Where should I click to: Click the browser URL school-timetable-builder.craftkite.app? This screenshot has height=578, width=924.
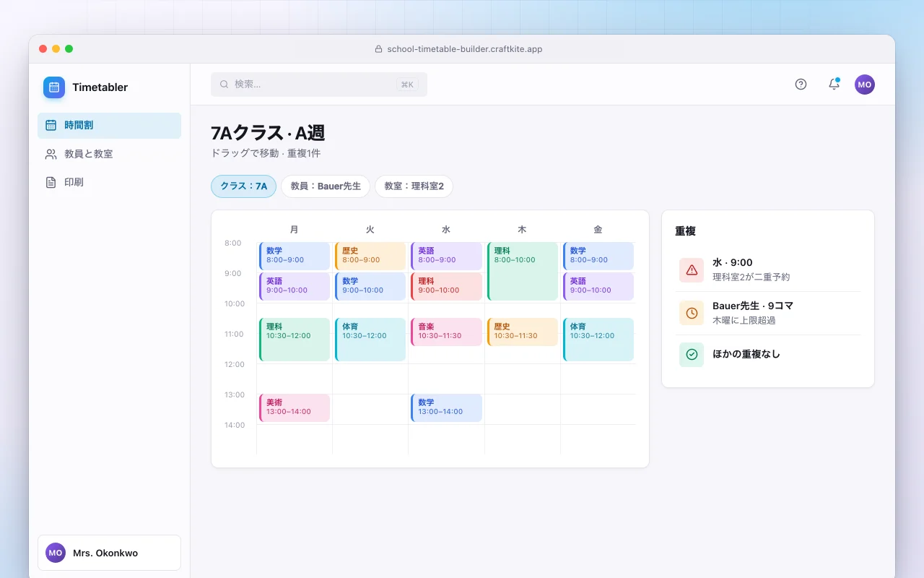pos(465,49)
